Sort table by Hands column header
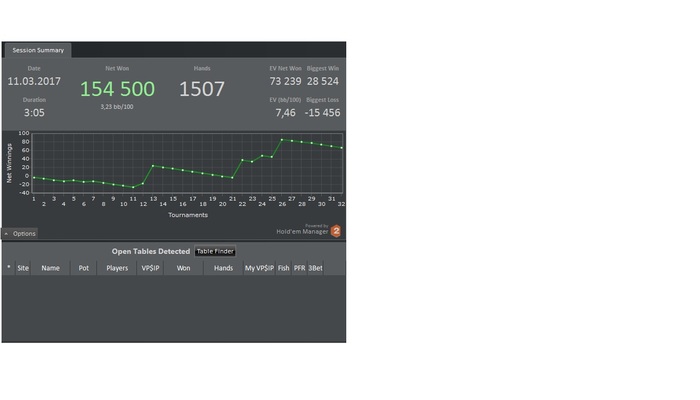The image size is (700, 400). coord(223,268)
